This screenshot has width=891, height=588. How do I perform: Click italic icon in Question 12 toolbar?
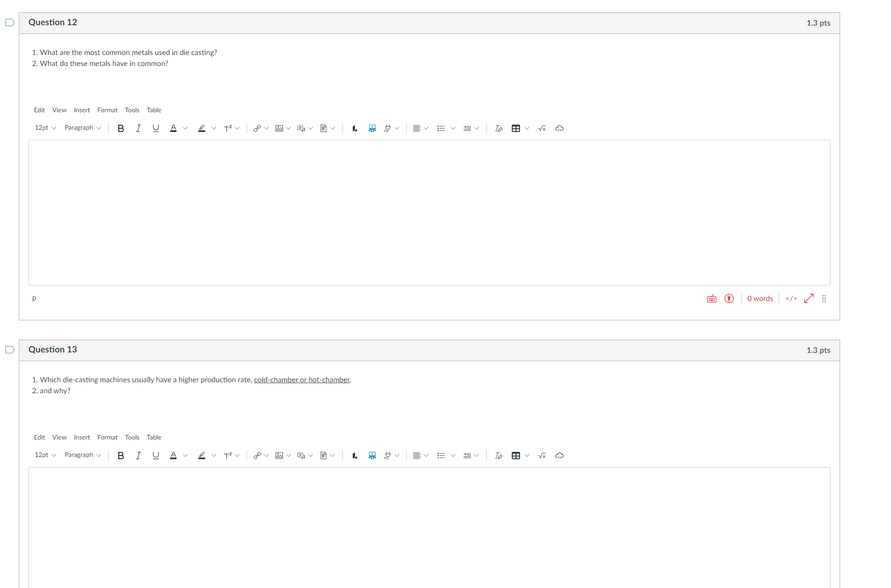coord(138,128)
